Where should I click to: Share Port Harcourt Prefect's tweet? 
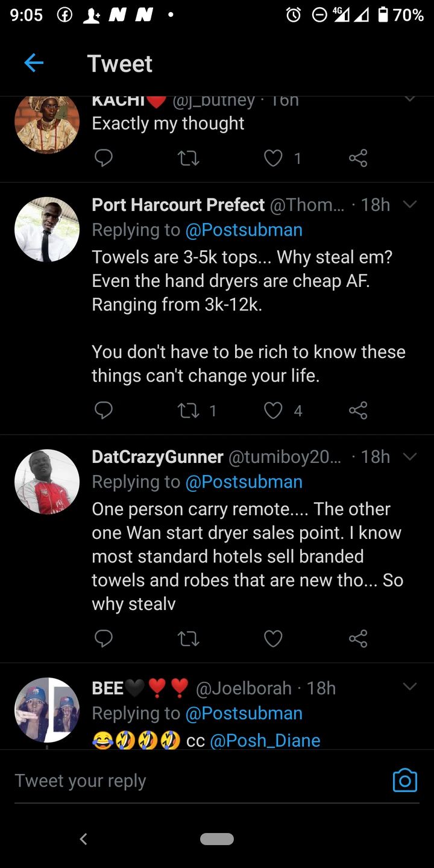click(x=358, y=410)
